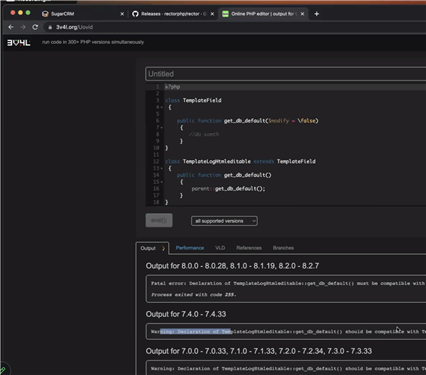Click the highlighted Warning text under 7.4.0
Screen dimensions: 426x375
pyautogui.click(x=195, y=332)
